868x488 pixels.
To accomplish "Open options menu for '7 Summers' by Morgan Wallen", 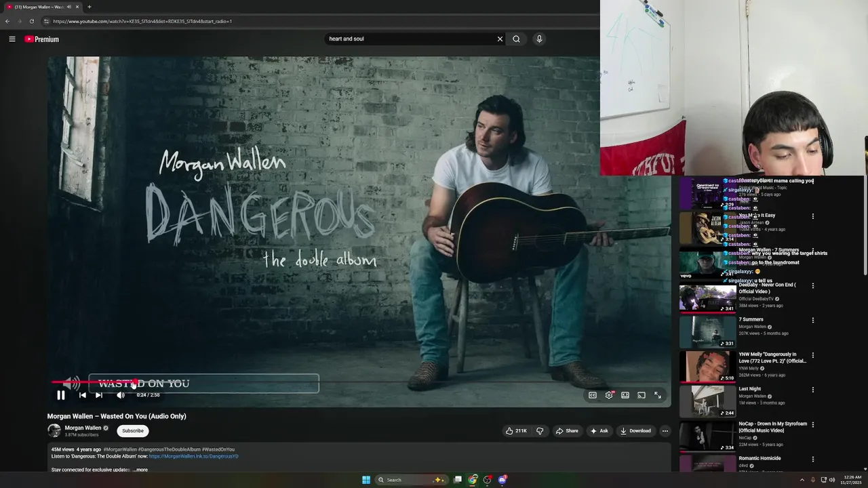I will pos(812,321).
